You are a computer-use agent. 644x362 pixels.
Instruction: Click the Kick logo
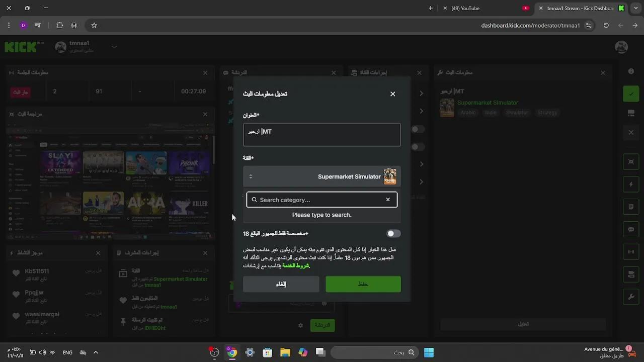(x=24, y=47)
